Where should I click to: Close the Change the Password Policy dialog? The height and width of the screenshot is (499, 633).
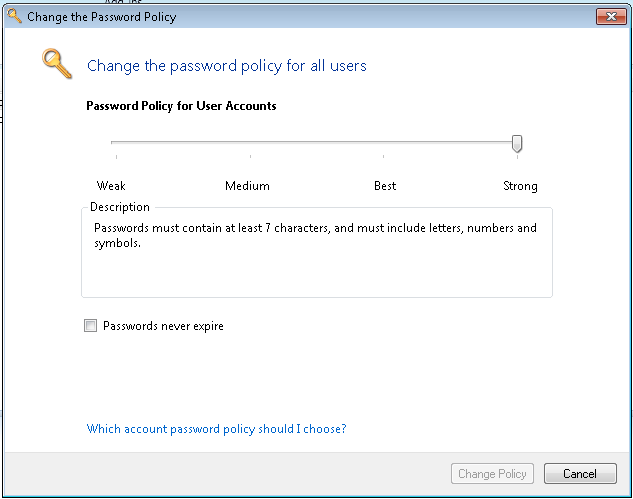pos(610,16)
